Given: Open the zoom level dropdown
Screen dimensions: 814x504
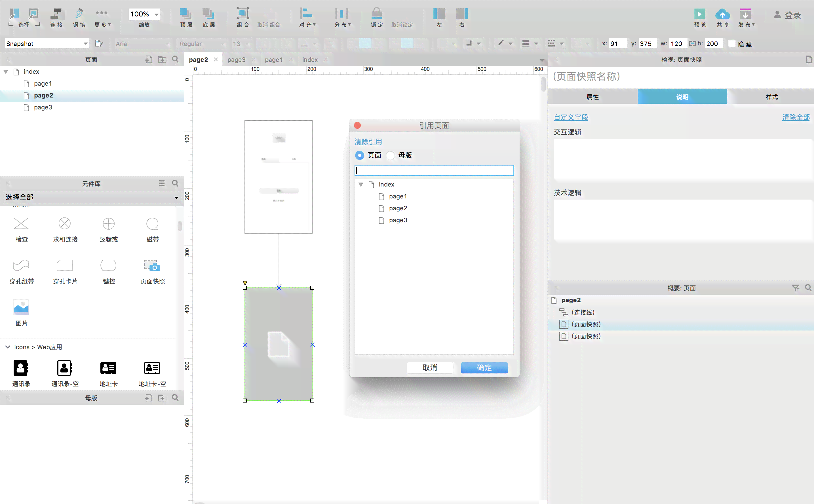Looking at the screenshot, I should (x=156, y=14).
